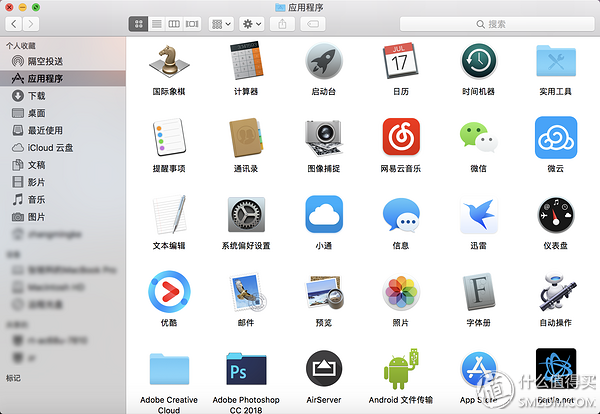This screenshot has height=414, width=600.
Task: Select iCloud 云盘 in sidebar
Action: point(63,147)
